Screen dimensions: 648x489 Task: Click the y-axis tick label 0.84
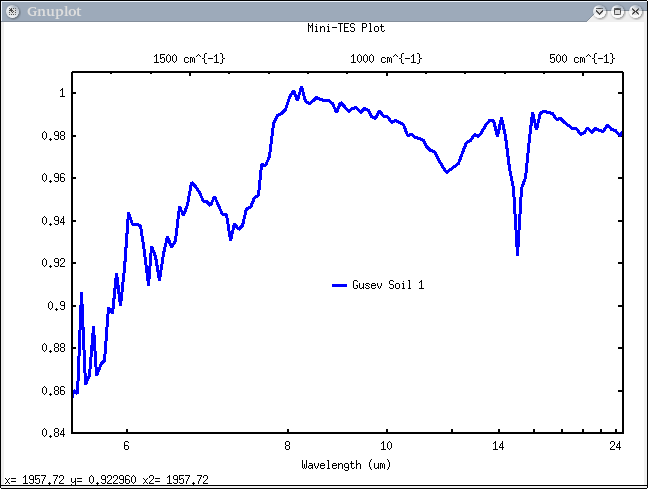click(54, 433)
